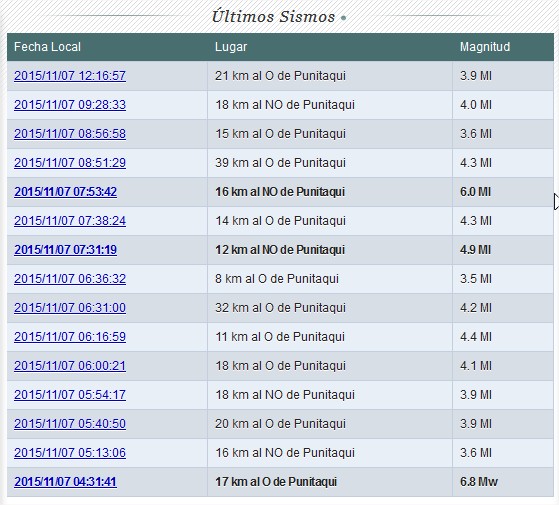Open the 2015/11/07 05:40:50 earthquake link

click(70, 424)
